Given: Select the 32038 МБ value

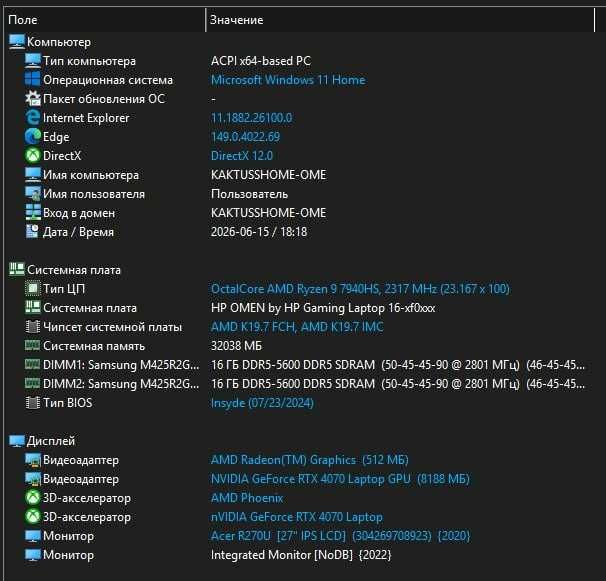Looking at the screenshot, I should [x=237, y=346].
